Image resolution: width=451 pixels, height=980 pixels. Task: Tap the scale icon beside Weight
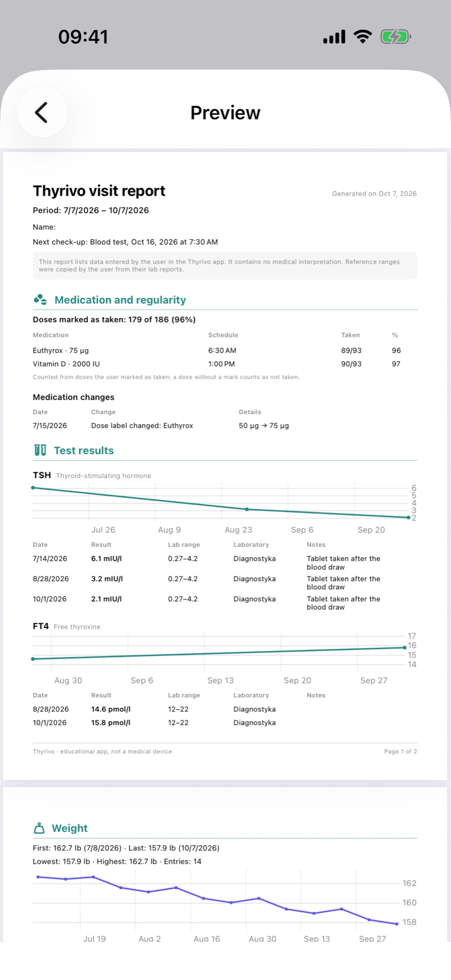pos(39,828)
